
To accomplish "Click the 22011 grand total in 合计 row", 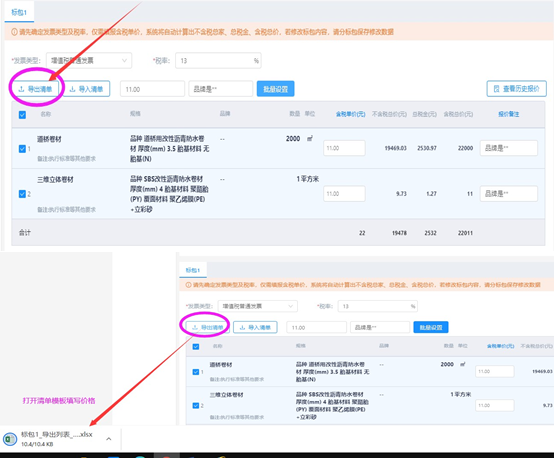I will 465,233.
